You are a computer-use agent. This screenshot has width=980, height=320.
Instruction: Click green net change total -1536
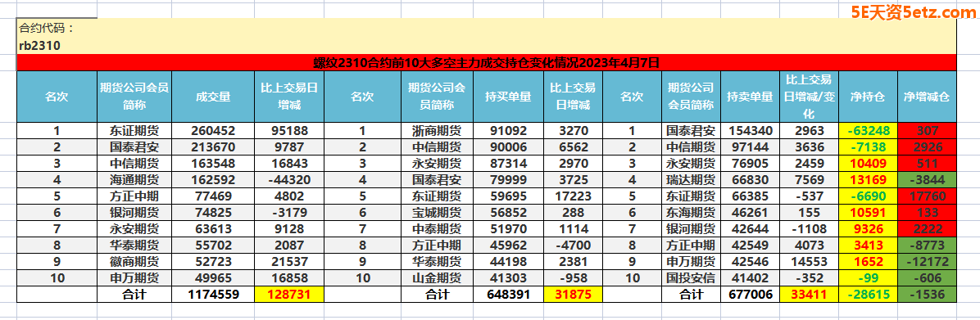pyautogui.click(x=926, y=295)
